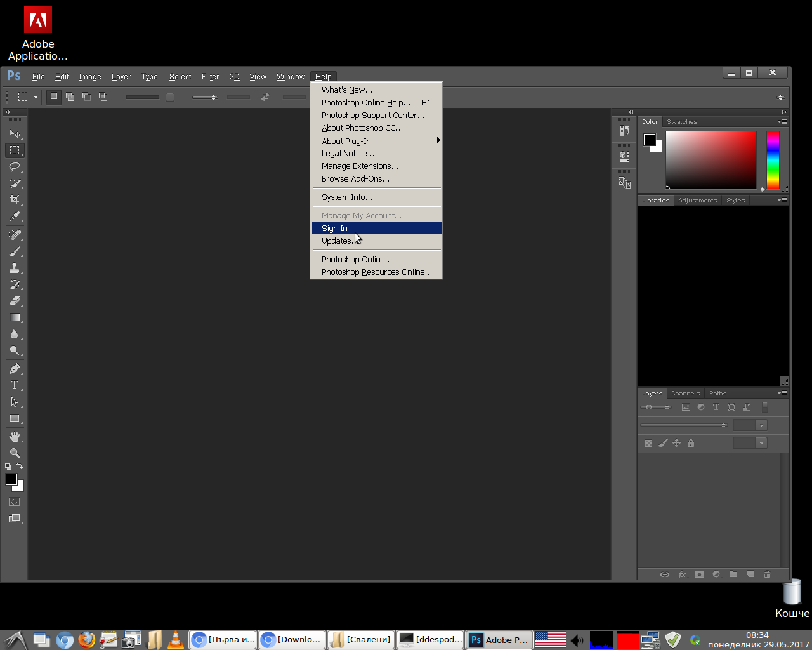This screenshot has height=650, width=812.
Task: Click the trash icon in Layers panel
Action: click(x=767, y=574)
